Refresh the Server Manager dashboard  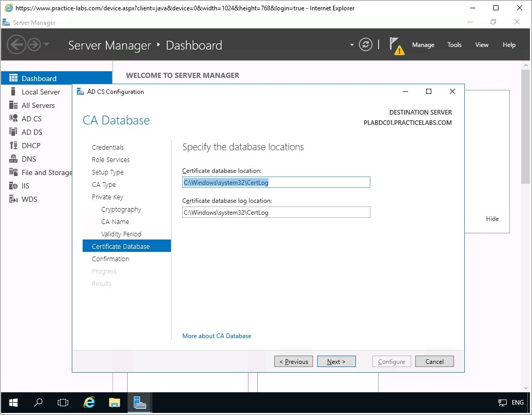(365, 44)
